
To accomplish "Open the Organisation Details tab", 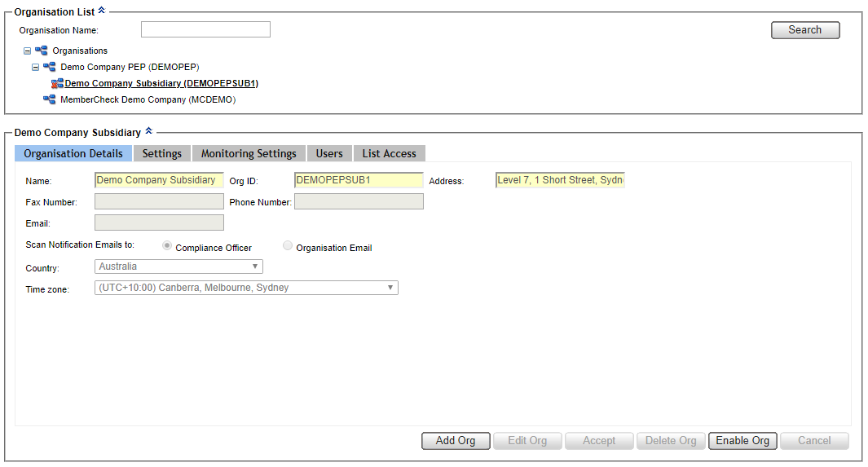I will tap(73, 154).
